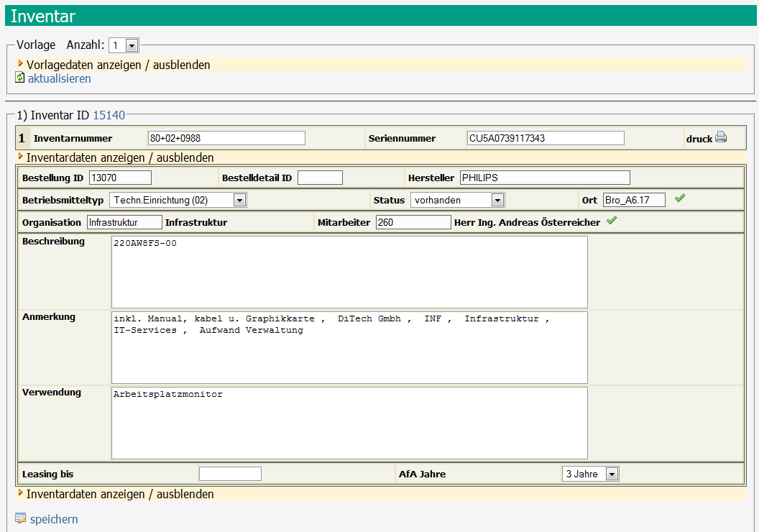Open the Inventar ID 15140 link
The width and height of the screenshot is (759, 532).
pyautogui.click(x=109, y=115)
